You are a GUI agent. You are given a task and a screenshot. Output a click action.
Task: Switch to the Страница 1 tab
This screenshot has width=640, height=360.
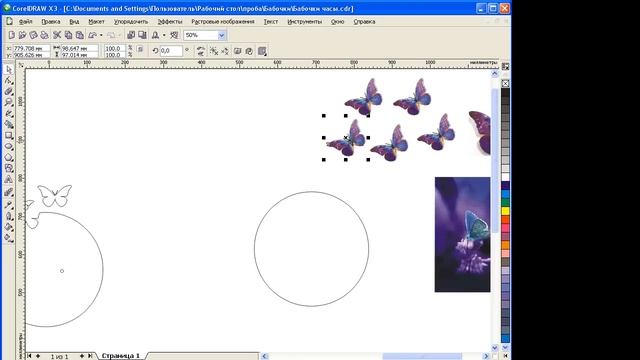[121, 356]
